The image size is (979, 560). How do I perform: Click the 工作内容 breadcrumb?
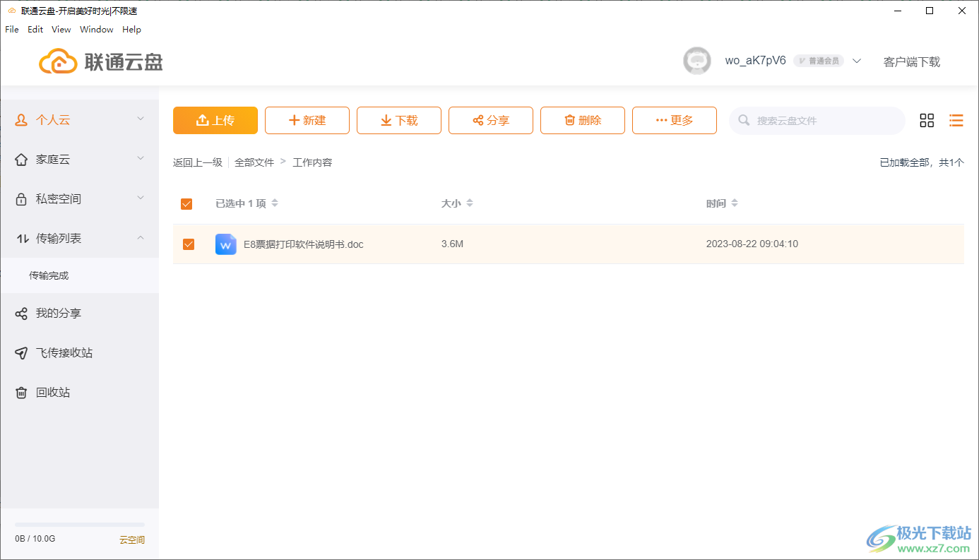(x=312, y=162)
